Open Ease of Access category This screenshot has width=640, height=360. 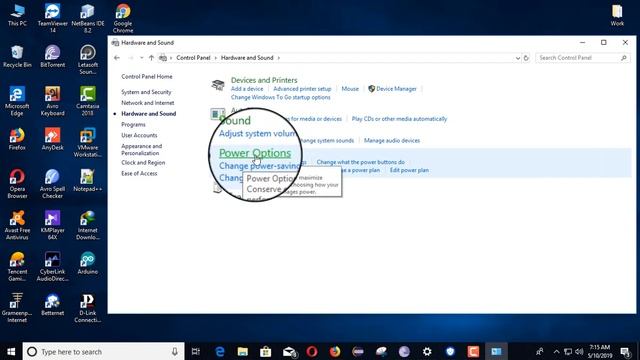pyautogui.click(x=139, y=173)
